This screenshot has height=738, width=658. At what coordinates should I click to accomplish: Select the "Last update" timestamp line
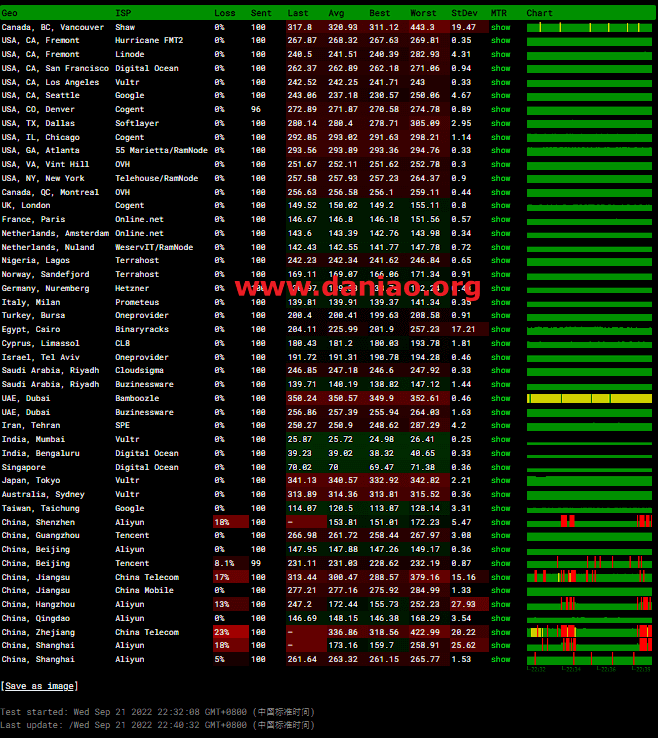pos(157,725)
